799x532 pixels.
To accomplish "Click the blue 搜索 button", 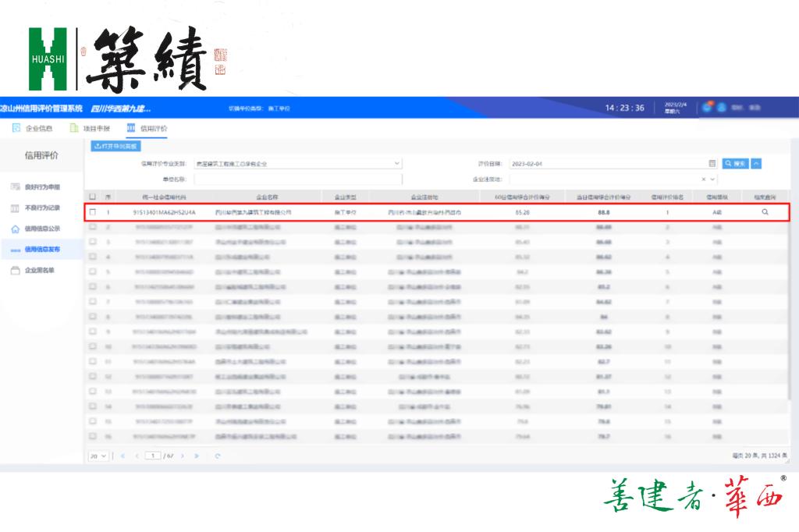I will click(735, 164).
